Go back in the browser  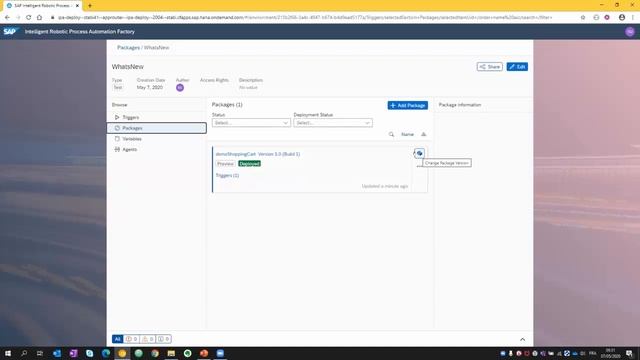[7, 18]
